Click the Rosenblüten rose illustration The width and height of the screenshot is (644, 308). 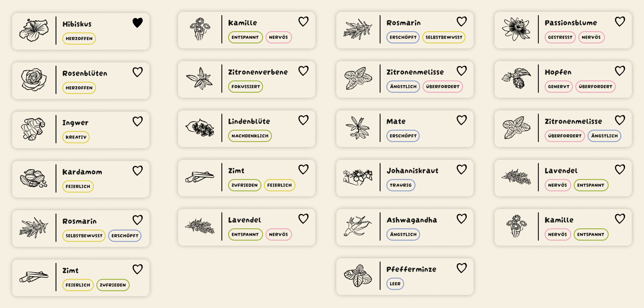point(34,80)
